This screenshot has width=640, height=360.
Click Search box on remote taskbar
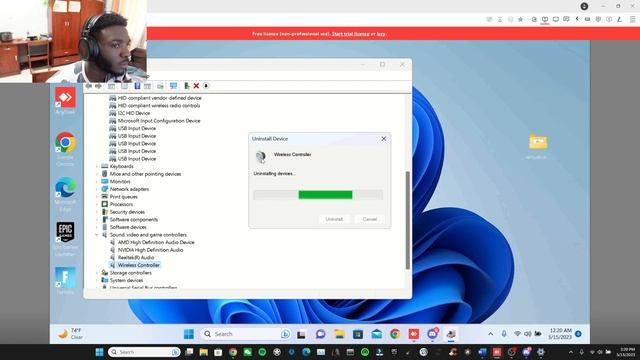tap(246, 334)
